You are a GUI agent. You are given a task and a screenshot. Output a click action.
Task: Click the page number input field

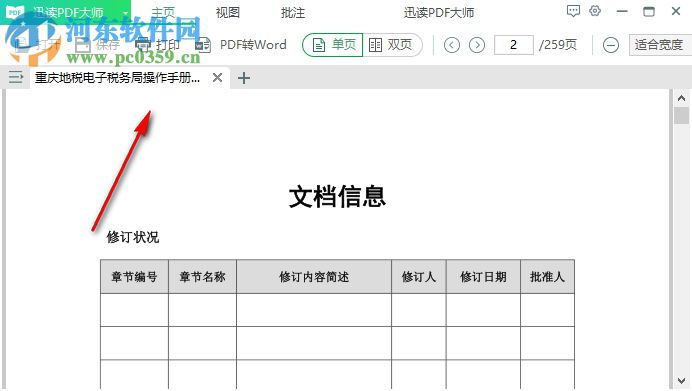tap(514, 45)
